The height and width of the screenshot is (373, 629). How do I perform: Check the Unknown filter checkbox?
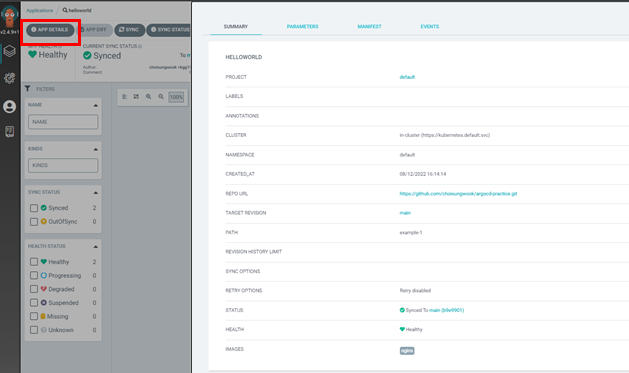pyautogui.click(x=34, y=330)
